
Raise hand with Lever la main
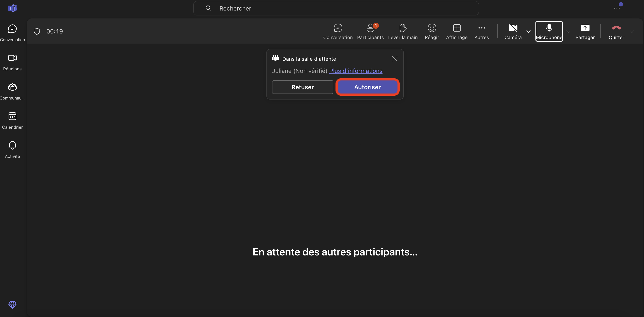click(402, 31)
